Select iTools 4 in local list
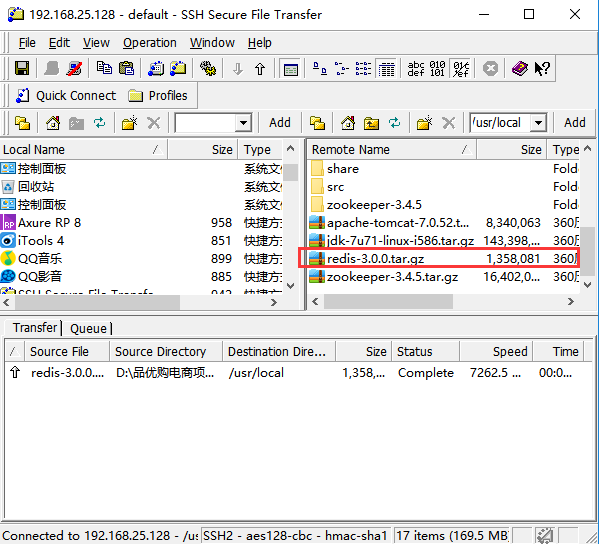Image resolution: width=599 pixels, height=544 pixels. (141, 241)
